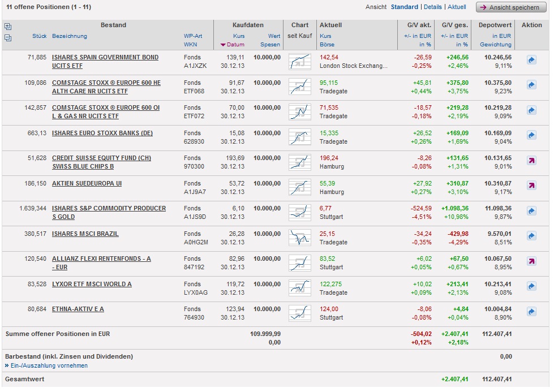The height and width of the screenshot is (392, 554).
Task: Open chart thumbnail for iShares MSCI Brazil
Action: click(x=300, y=238)
